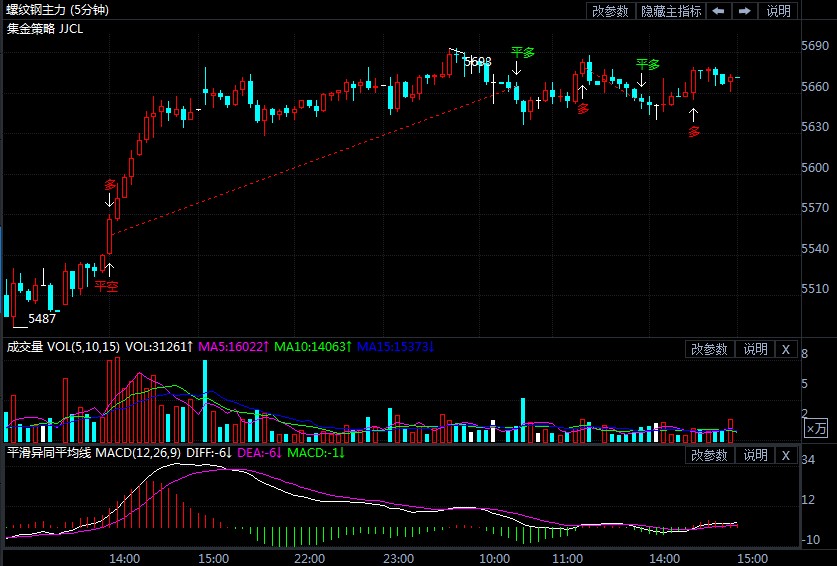Open 改参数 in the volume panel
The height and width of the screenshot is (566, 837).
click(x=709, y=349)
